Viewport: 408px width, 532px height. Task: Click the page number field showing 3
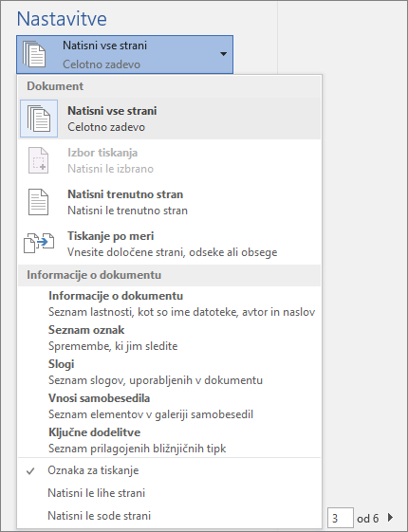341,518
